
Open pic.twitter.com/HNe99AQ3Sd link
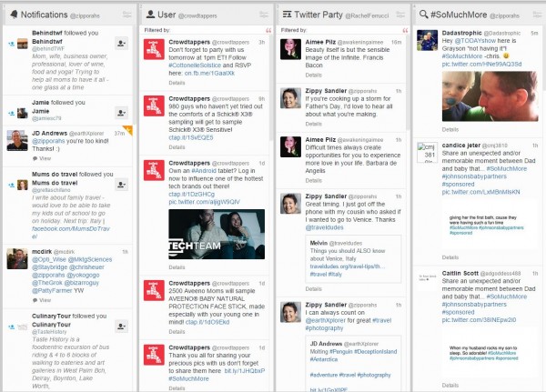[481, 64]
